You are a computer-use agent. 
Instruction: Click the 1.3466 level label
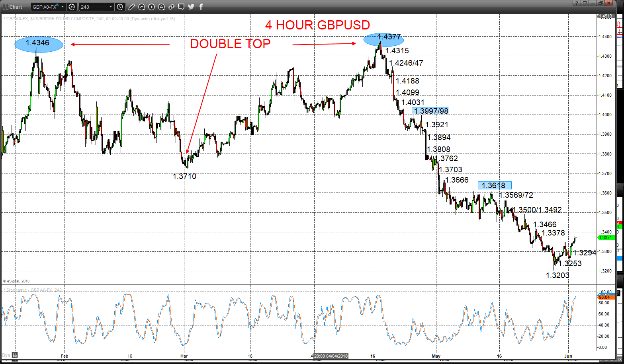coord(545,224)
